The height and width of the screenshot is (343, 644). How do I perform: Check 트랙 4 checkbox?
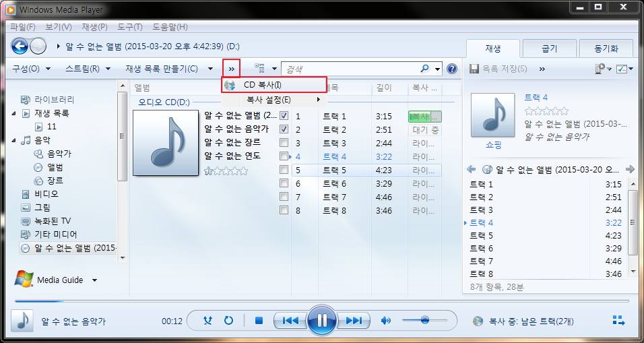(x=284, y=156)
